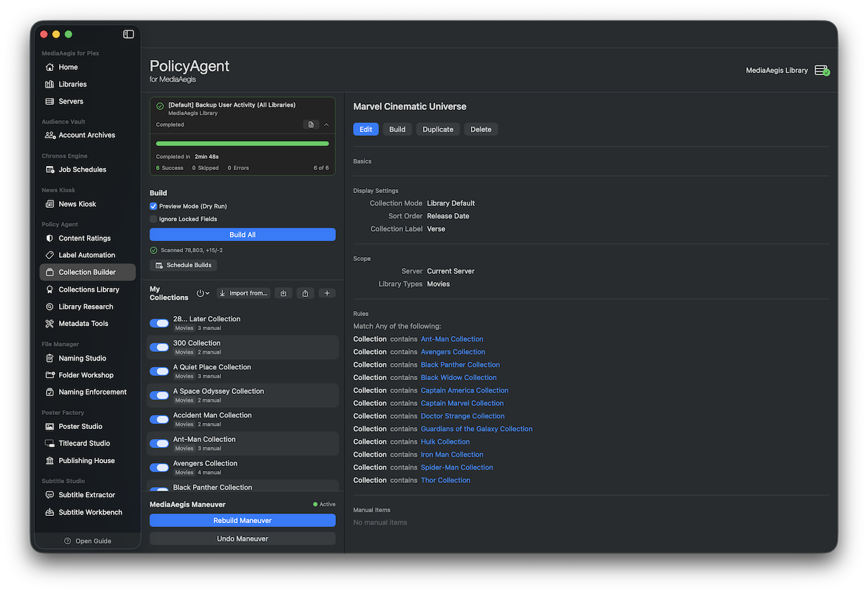868x593 pixels.
Task: Select Collections Library in sidebar
Action: tap(88, 289)
